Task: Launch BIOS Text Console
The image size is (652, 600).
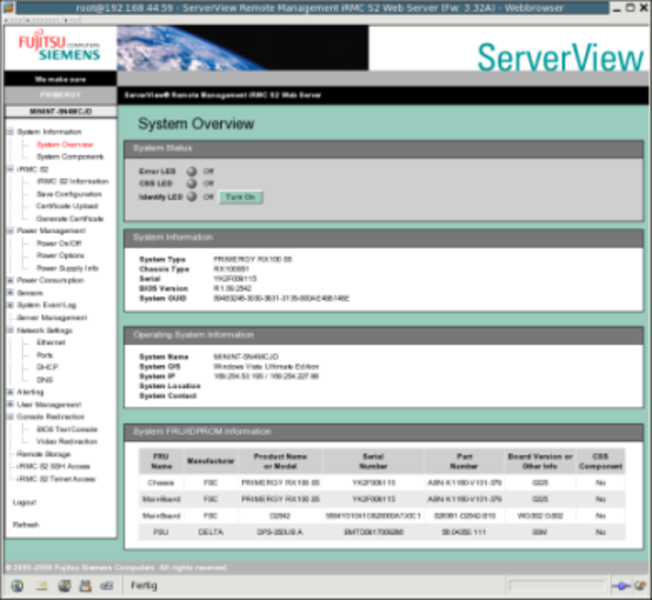Action: 67,429
